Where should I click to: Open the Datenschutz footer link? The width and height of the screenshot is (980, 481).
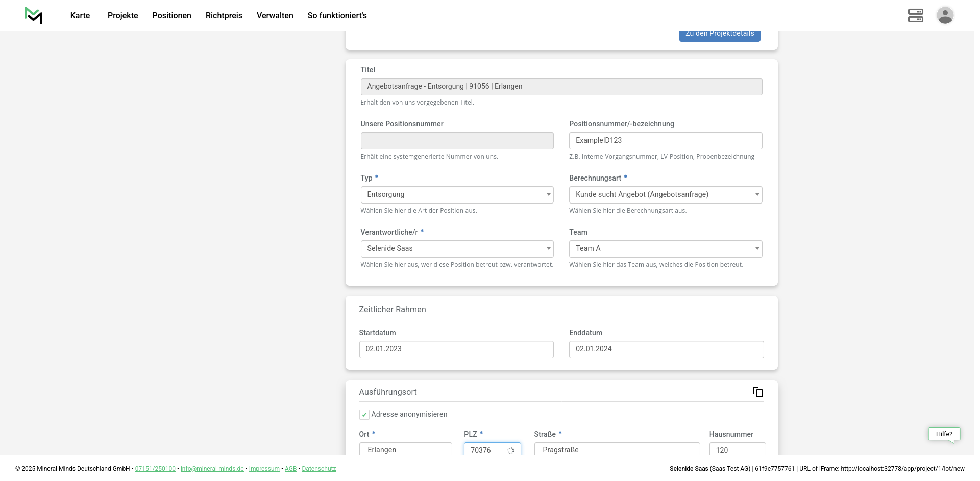tap(318, 469)
